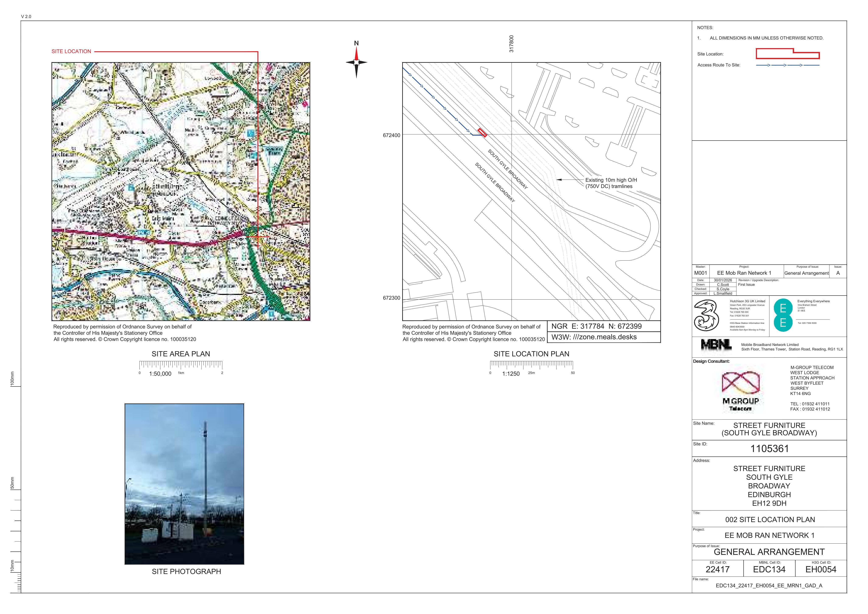Click the EE teal circles logo

(783, 315)
